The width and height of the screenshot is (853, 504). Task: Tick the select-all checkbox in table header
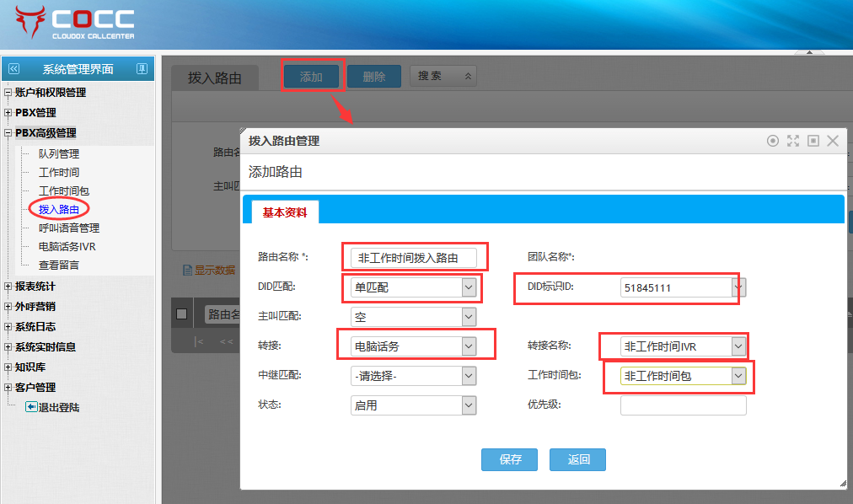pyautogui.click(x=181, y=314)
